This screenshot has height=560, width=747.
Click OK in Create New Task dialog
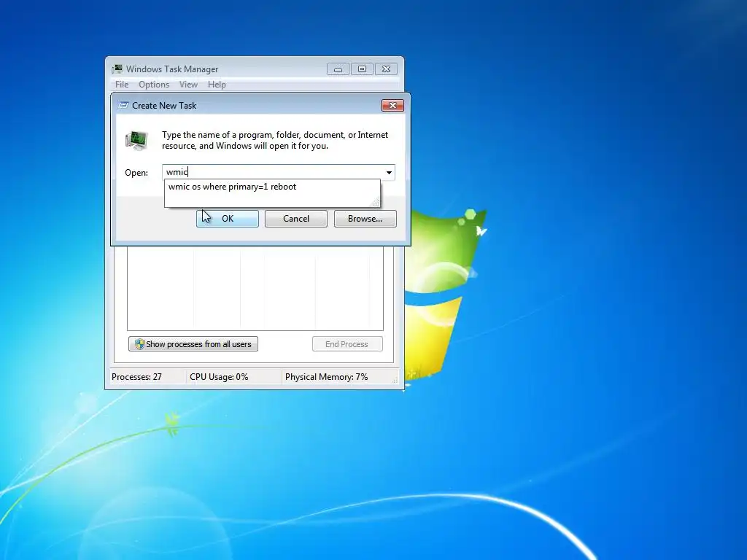point(228,219)
